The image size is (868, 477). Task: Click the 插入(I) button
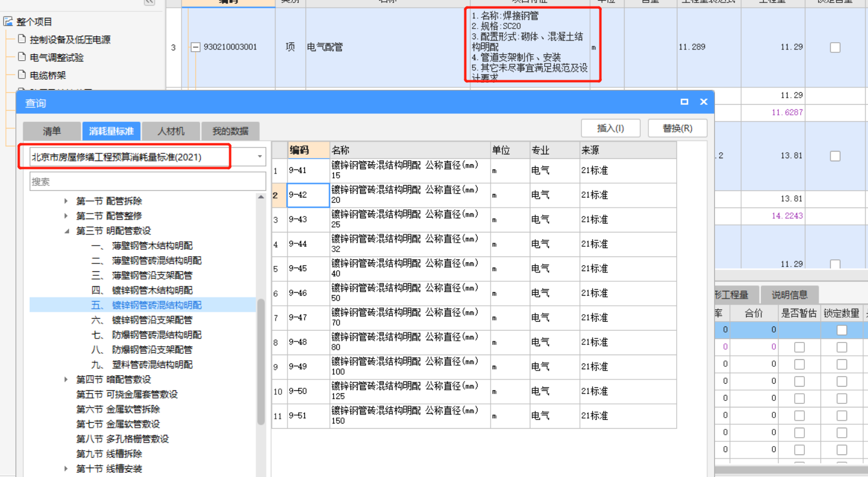tap(611, 128)
